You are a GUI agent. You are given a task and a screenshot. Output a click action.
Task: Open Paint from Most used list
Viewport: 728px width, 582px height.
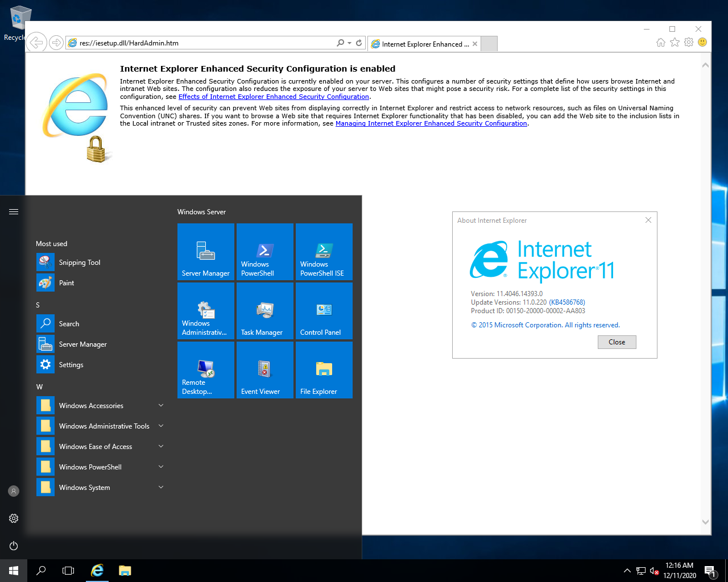tap(100, 283)
